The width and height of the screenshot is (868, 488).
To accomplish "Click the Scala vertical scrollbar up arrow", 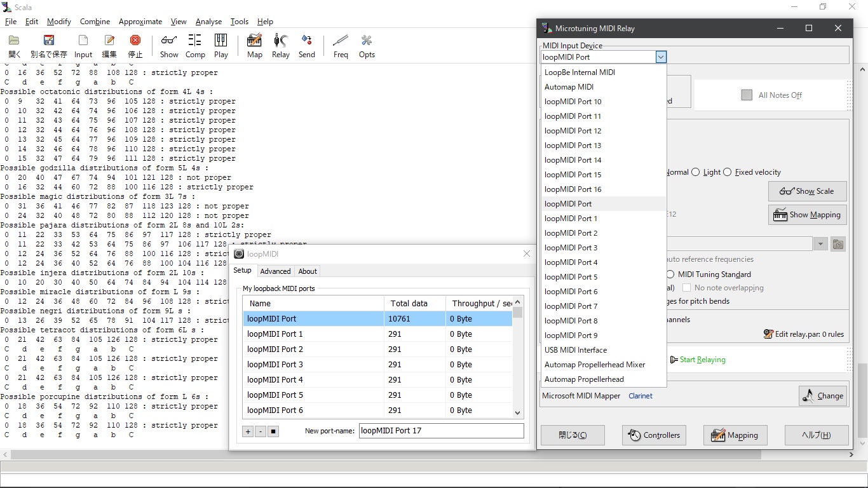I will tap(862, 69).
